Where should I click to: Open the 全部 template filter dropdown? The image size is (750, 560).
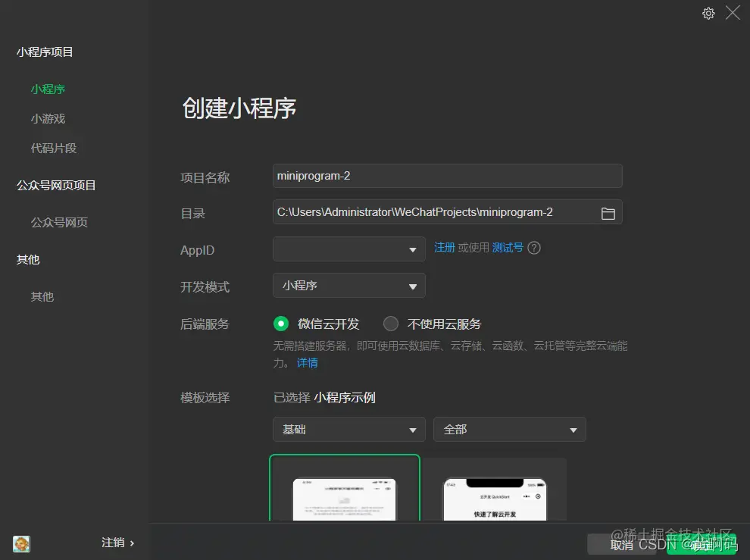tap(509, 430)
